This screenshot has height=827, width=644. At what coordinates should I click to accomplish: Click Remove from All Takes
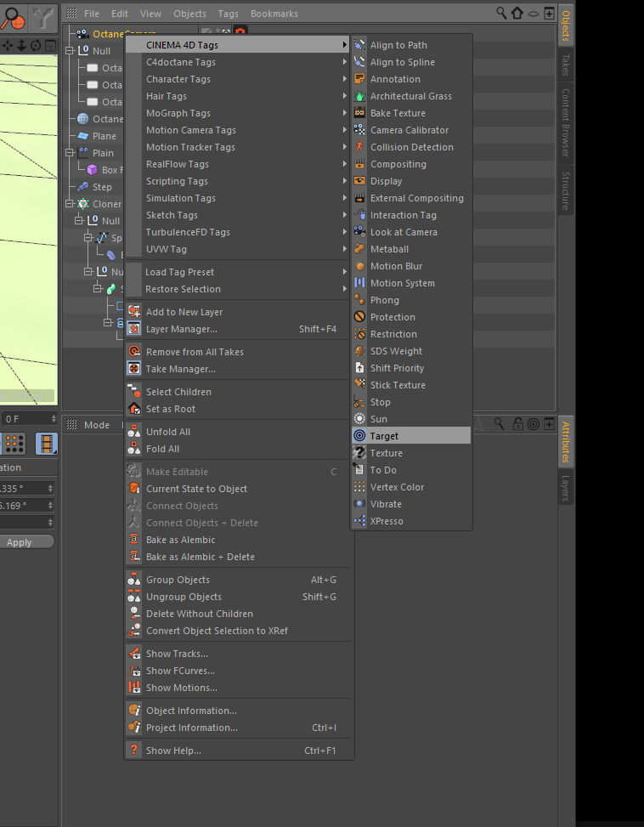238,352
